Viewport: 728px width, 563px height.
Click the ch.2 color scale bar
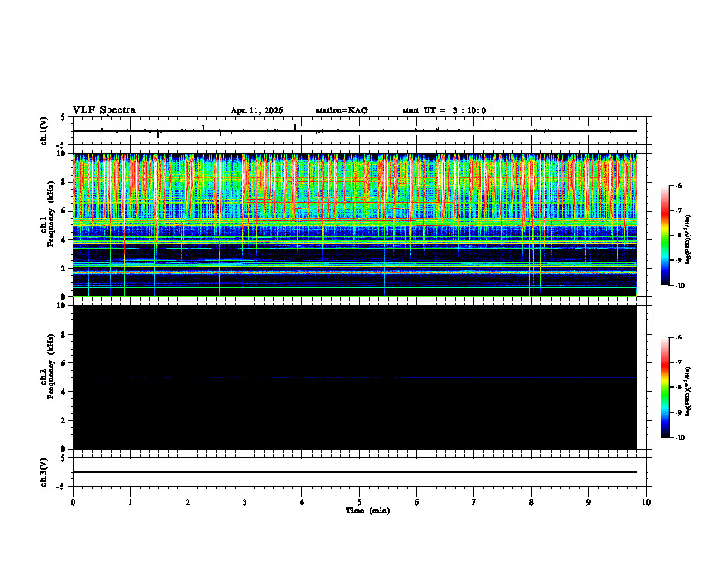(x=665, y=387)
